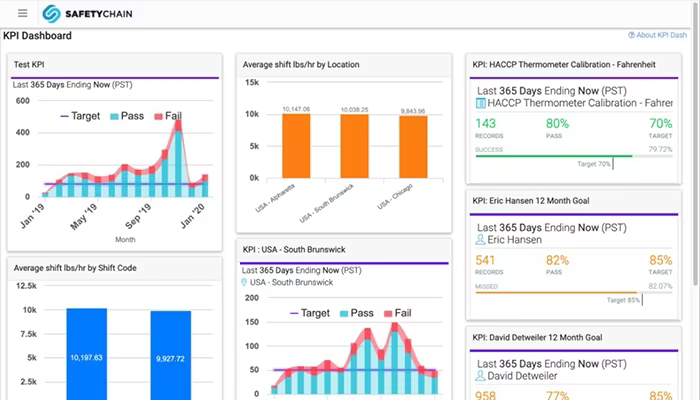700x400 pixels.
Task: Click the 958 records value
Action: coord(485,396)
